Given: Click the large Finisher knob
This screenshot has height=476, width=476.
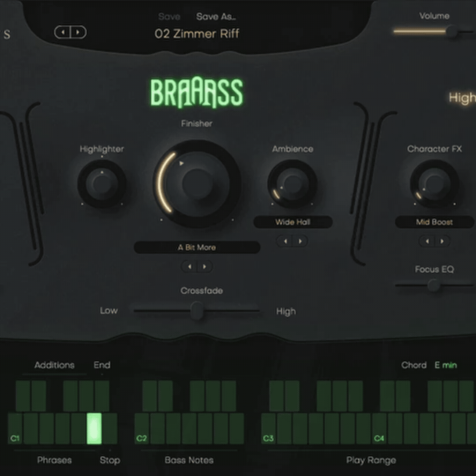Looking at the screenshot, I should tap(197, 183).
